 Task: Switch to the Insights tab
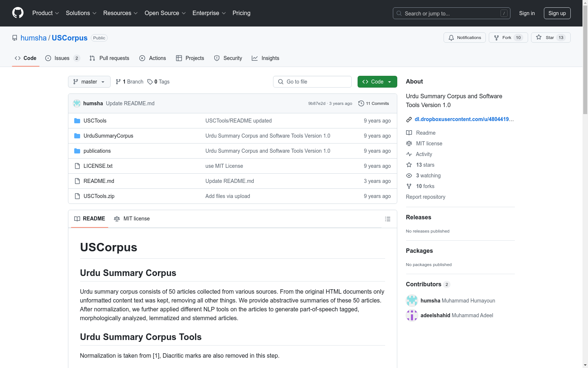(x=266, y=58)
